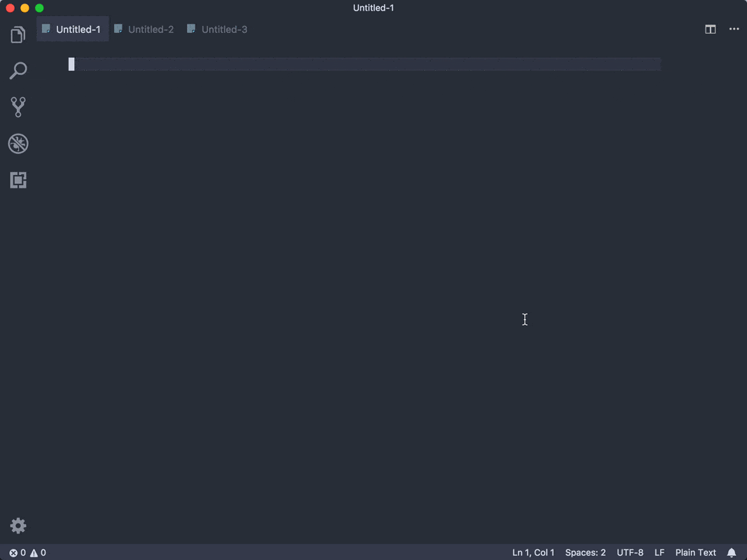Open notifications via the bell icon
Viewport: 747px width, 560px height.
click(732, 552)
